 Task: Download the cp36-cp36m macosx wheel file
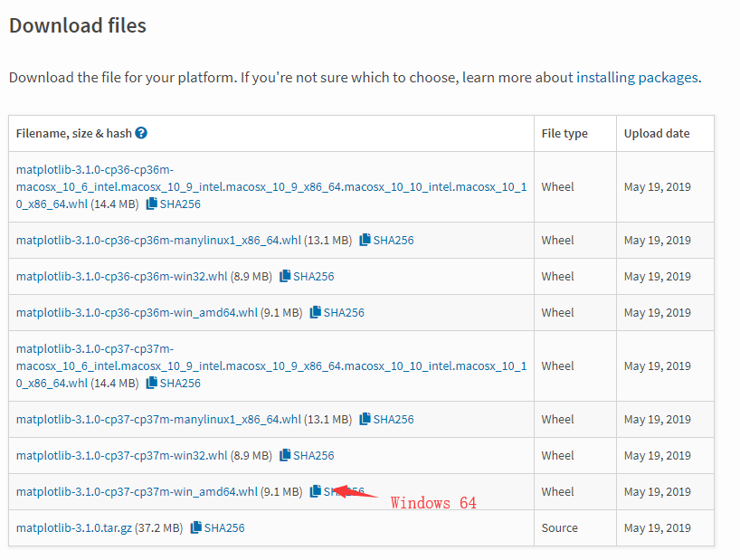[271, 187]
